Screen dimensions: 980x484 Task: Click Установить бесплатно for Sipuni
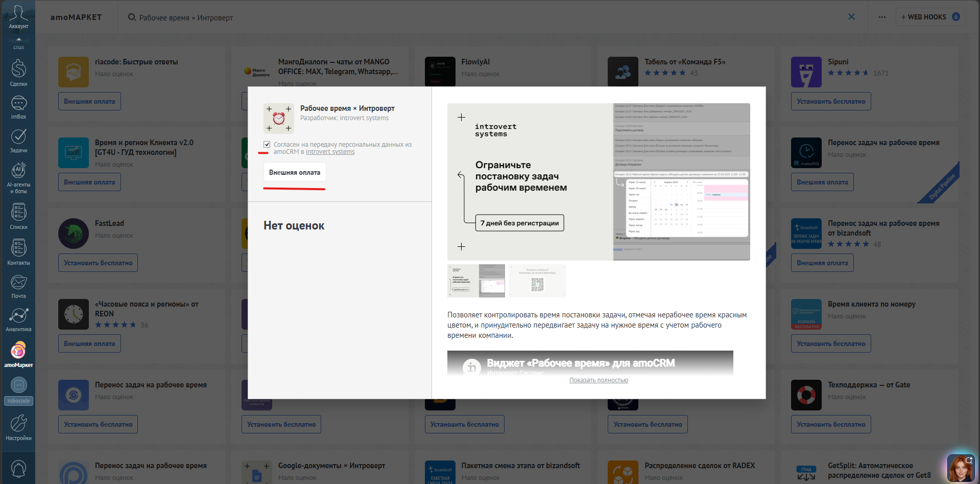[x=831, y=101]
